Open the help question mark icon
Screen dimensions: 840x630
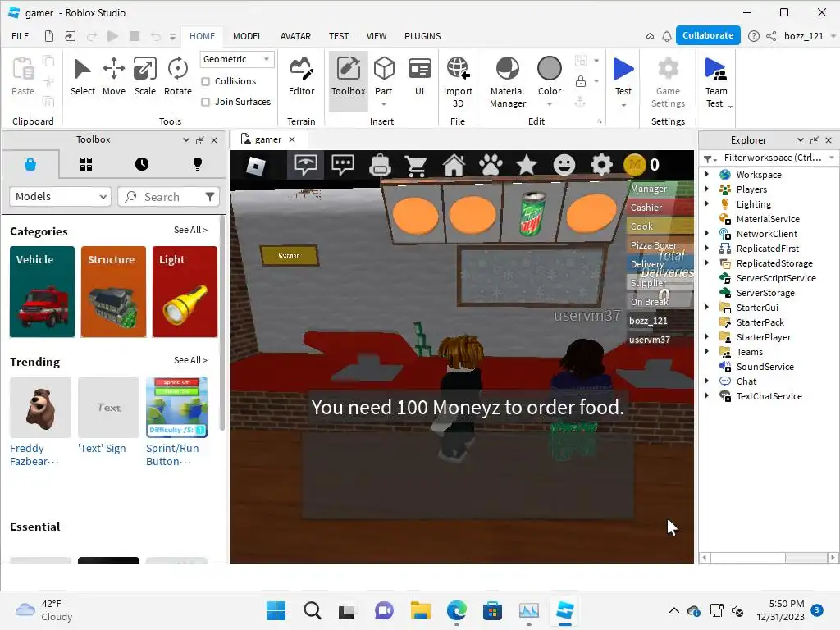point(754,36)
